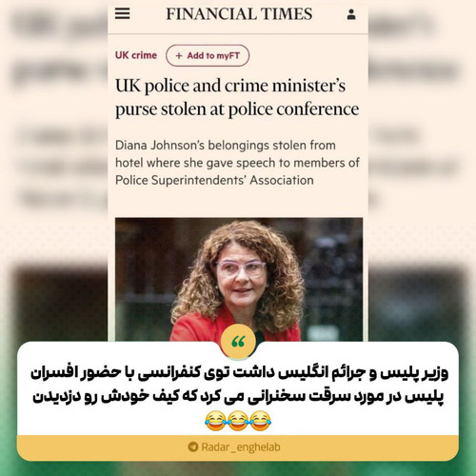The height and width of the screenshot is (476, 476).
Task: Open the article photo of woman in red
Action: point(239,279)
